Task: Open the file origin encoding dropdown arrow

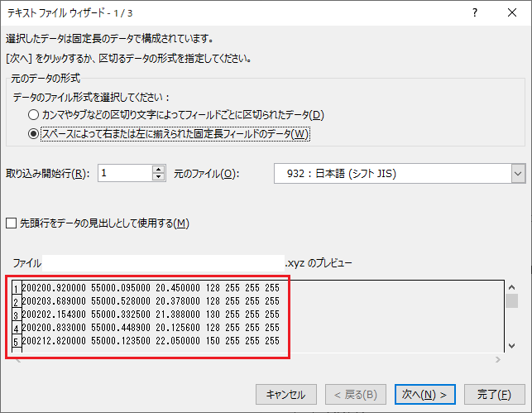Action: [518, 173]
